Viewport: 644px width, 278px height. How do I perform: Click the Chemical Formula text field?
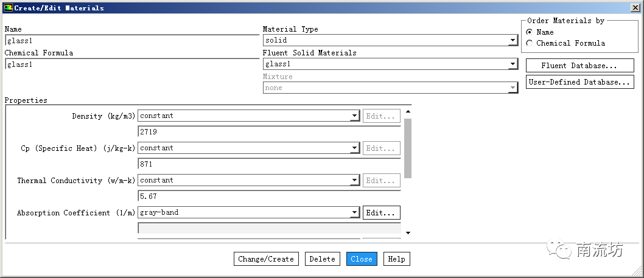(131, 64)
